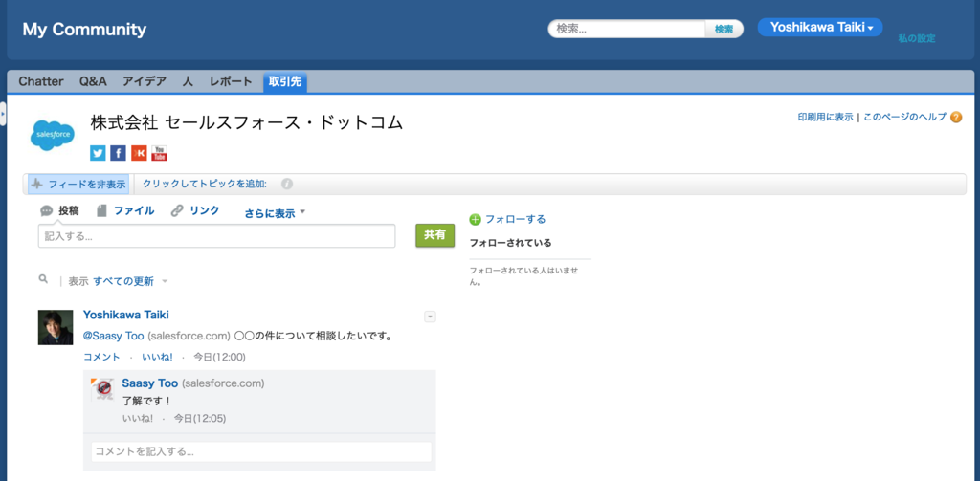This screenshot has height=481, width=980.
Task: Toggle フィードを非表示 feed visibility
Action: pyautogui.click(x=78, y=185)
